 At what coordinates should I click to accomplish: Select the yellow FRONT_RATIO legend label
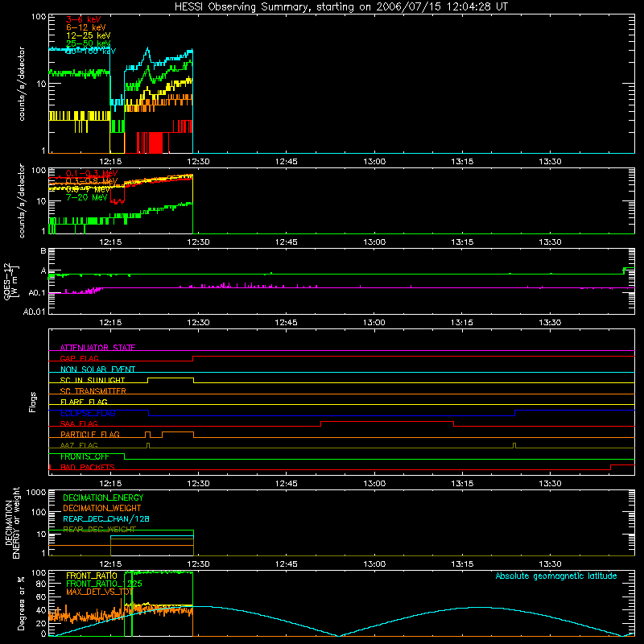click(x=92, y=576)
